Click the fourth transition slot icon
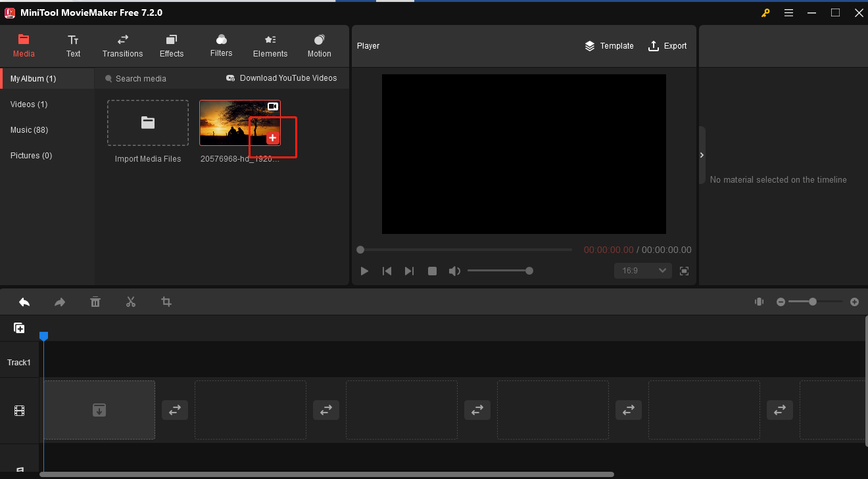The width and height of the screenshot is (868, 479). tap(629, 410)
